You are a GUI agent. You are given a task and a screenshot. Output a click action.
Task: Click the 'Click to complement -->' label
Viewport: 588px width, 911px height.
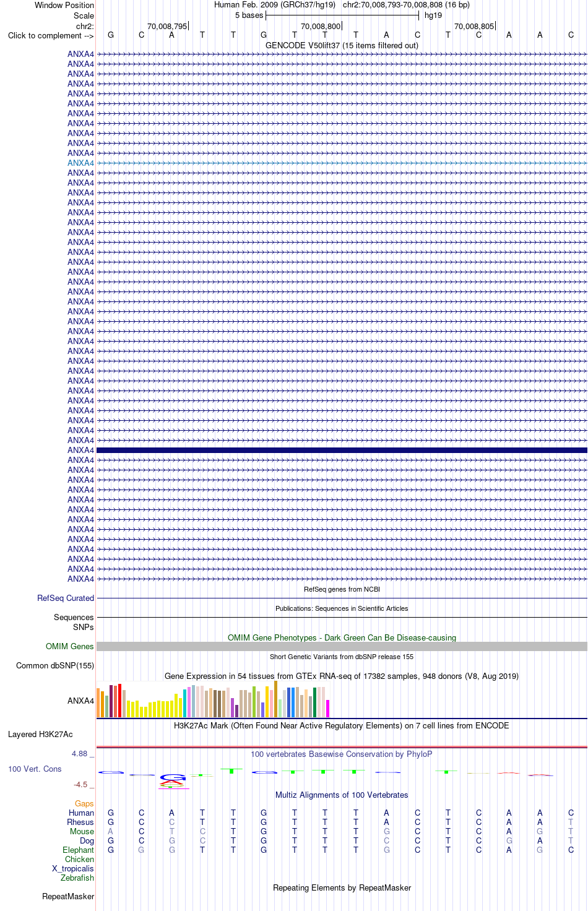(51, 35)
